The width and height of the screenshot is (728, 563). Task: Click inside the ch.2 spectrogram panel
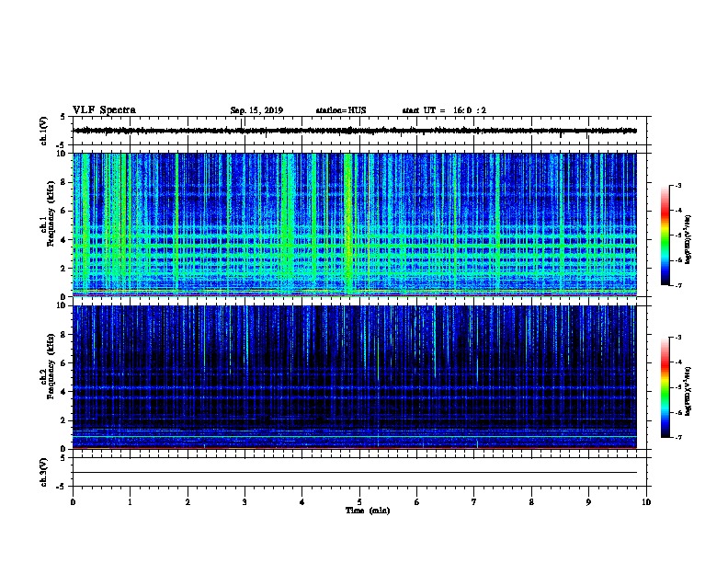coord(355,377)
